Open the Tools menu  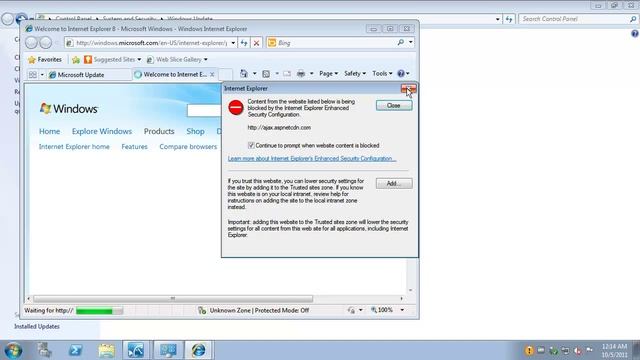382,73
